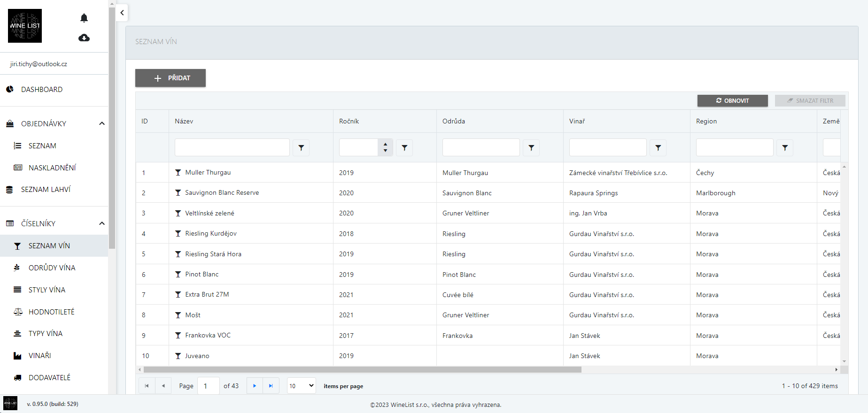Focus the Odrůda filter input

pos(481,147)
